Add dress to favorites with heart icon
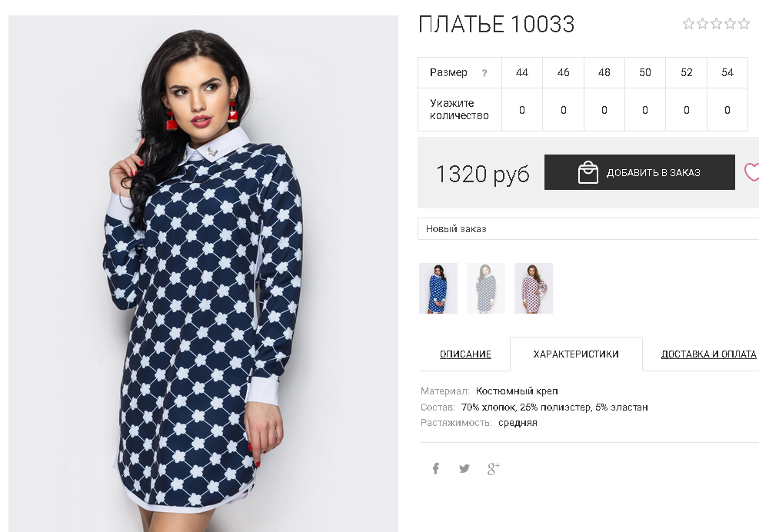Image resolution: width=759 pixels, height=532 pixels. pos(751,172)
